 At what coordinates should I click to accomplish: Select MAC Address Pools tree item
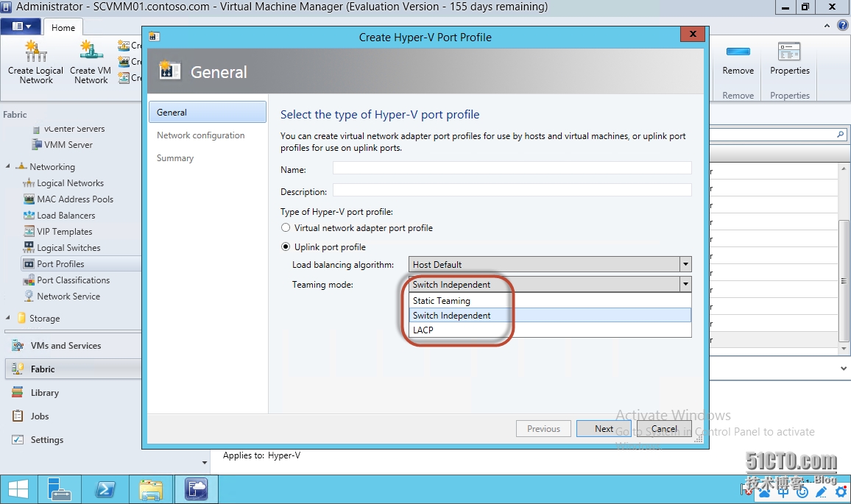pos(75,199)
